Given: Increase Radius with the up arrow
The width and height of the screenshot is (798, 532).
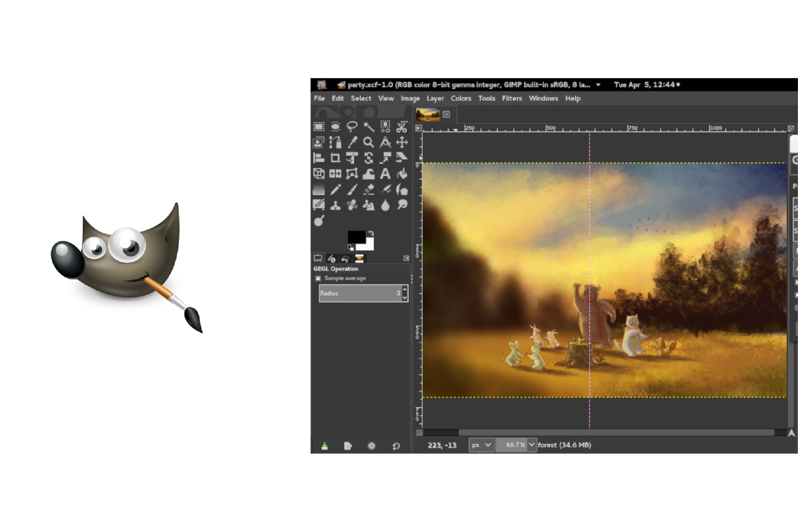Looking at the screenshot, I should click(x=405, y=289).
